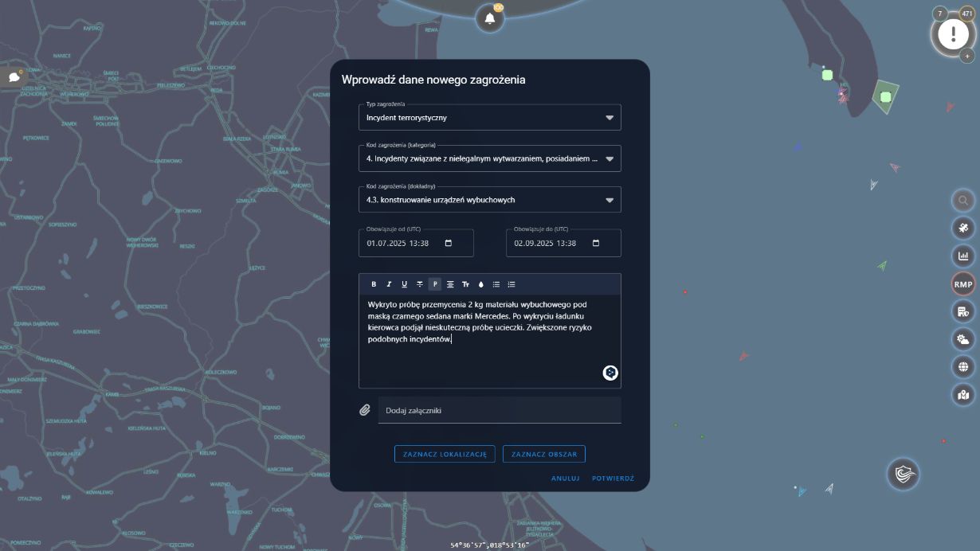Open the text color droplet picker
The height and width of the screenshot is (551, 980).
point(480,283)
